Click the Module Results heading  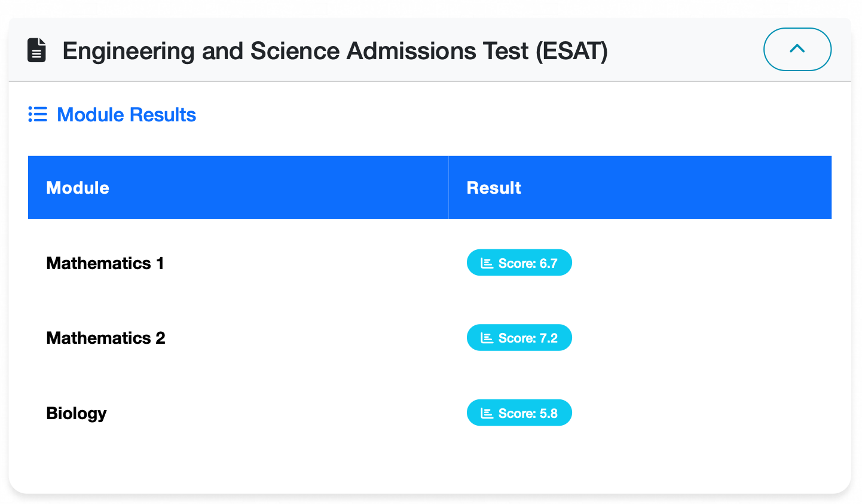click(x=126, y=114)
